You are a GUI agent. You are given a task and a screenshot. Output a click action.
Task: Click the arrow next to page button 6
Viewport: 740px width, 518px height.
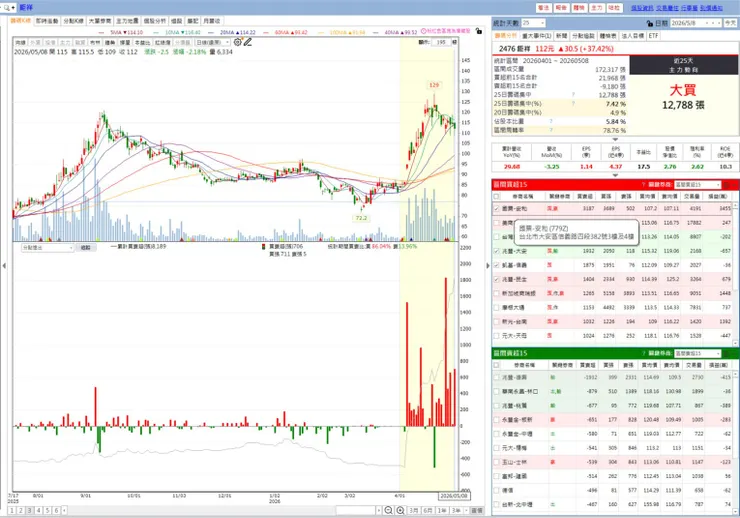[x=64, y=510]
